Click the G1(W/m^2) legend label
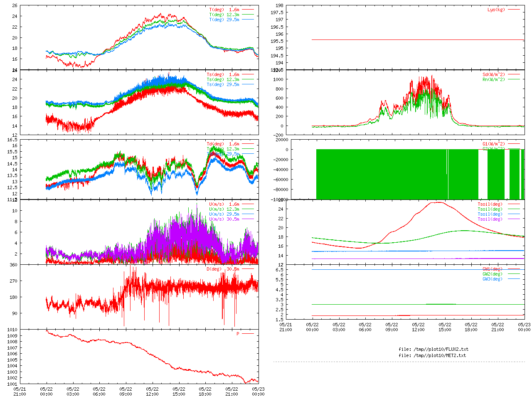Image resolution: width=532 pixels, height=399 pixels. [x=494, y=144]
